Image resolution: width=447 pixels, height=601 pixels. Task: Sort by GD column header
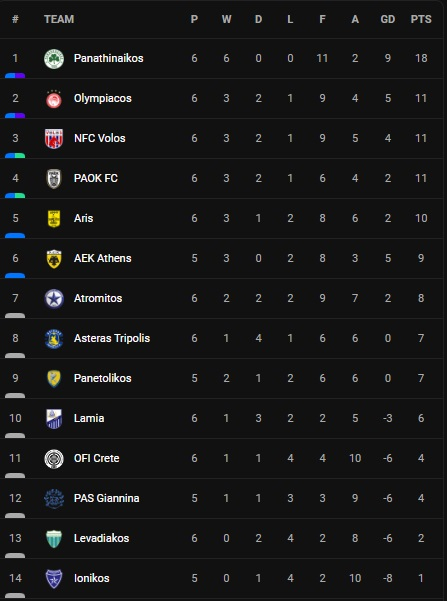pyautogui.click(x=388, y=19)
